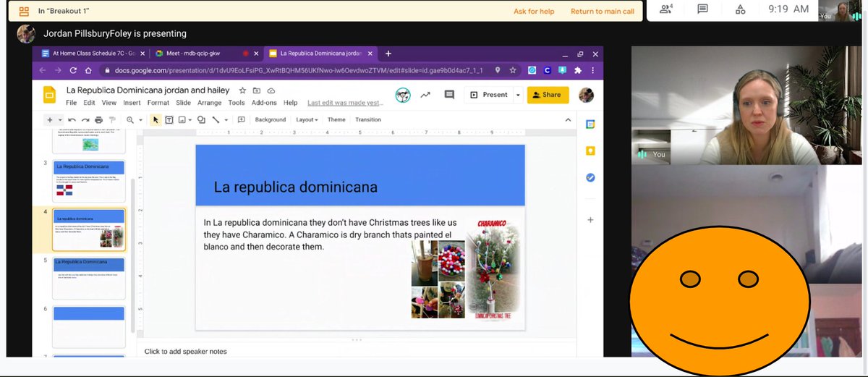Star the presentation
The image size is (868, 377).
point(242,90)
